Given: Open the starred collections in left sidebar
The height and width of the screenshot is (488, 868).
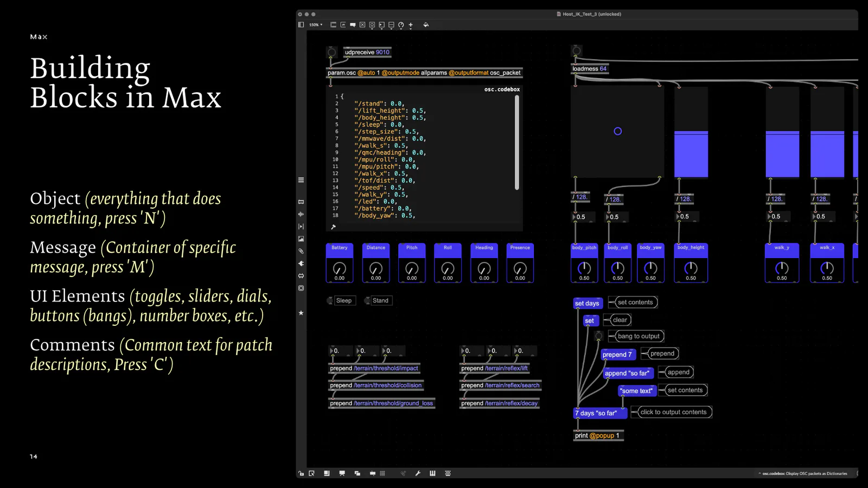Looking at the screenshot, I should click(x=301, y=313).
